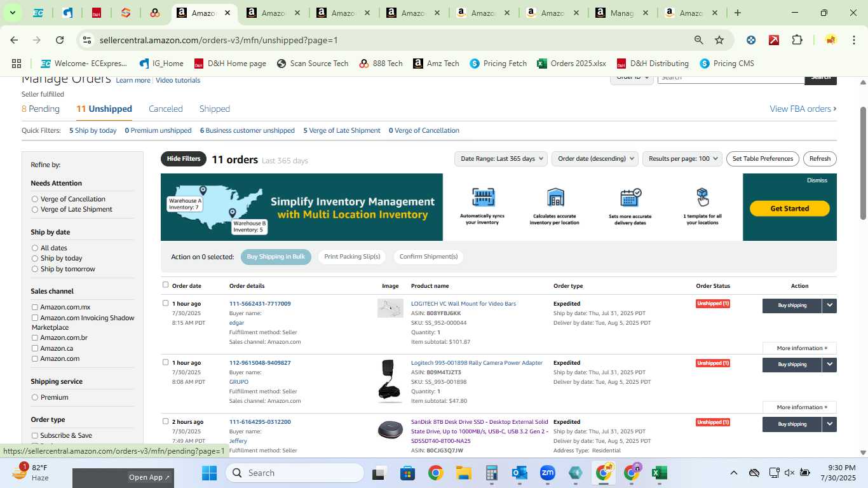Click the Rally Camera Power Adapter image
This screenshot has height=488, width=868.
point(390,380)
